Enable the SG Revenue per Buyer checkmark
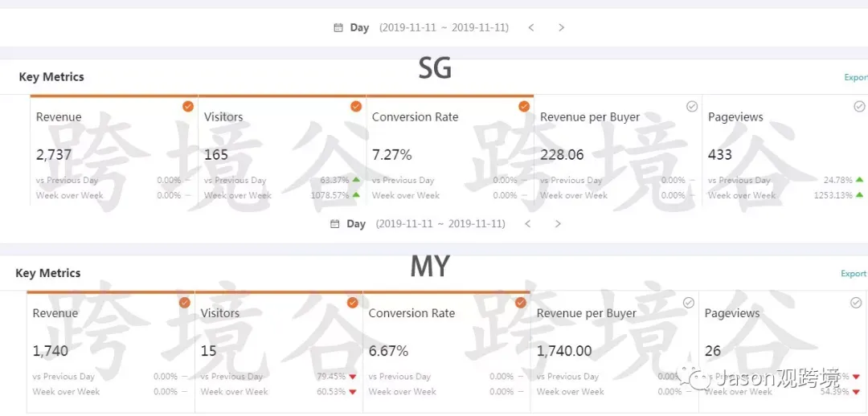 tap(692, 106)
